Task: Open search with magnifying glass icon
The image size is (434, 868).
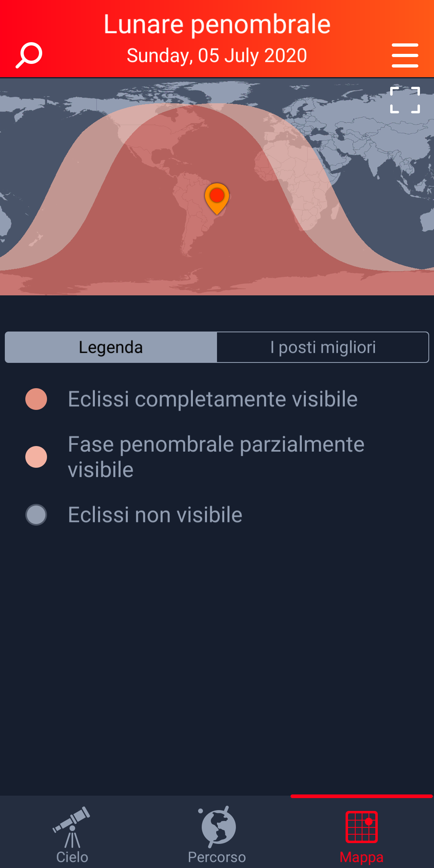Action: click(29, 55)
